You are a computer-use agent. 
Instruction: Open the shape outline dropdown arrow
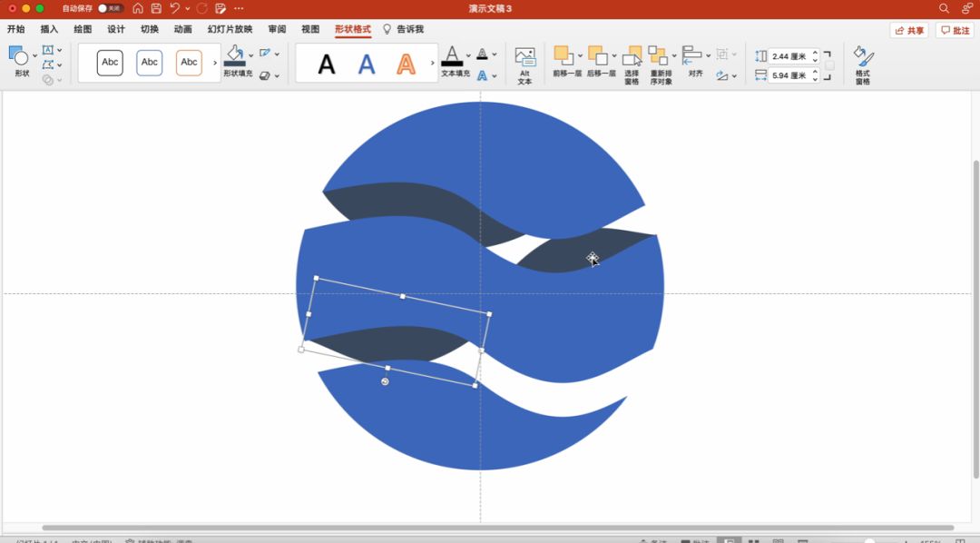coord(277,54)
